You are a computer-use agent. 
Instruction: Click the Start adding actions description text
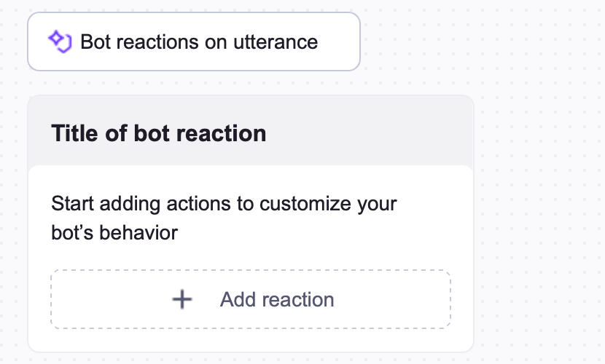click(224, 202)
